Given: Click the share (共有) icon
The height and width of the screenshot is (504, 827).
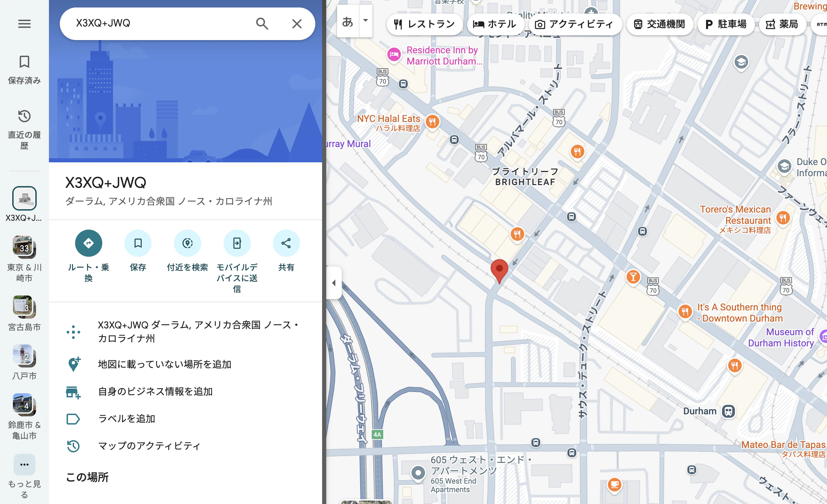Looking at the screenshot, I should (286, 243).
